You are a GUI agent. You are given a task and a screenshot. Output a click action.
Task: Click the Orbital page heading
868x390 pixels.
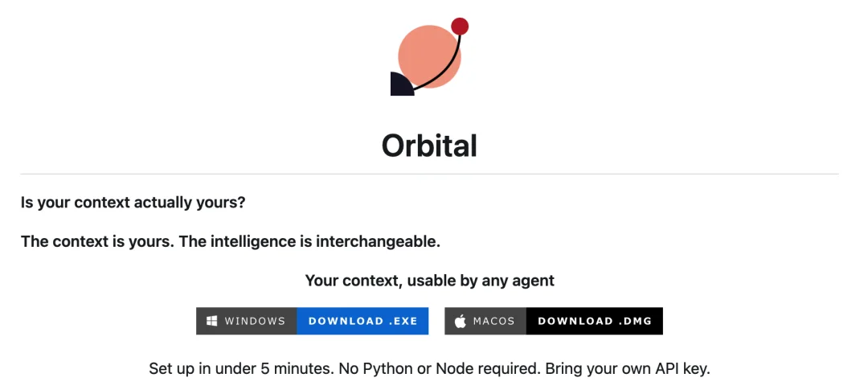pos(429,146)
